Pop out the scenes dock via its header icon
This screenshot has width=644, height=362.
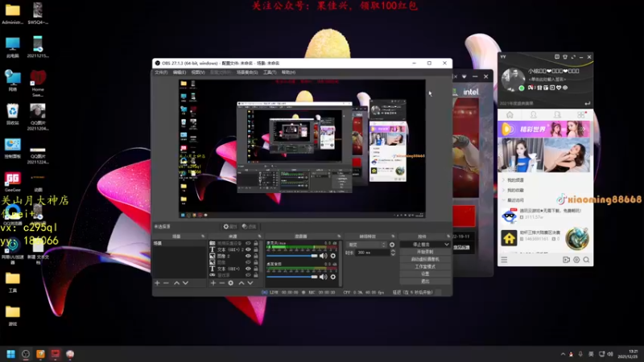point(203,237)
